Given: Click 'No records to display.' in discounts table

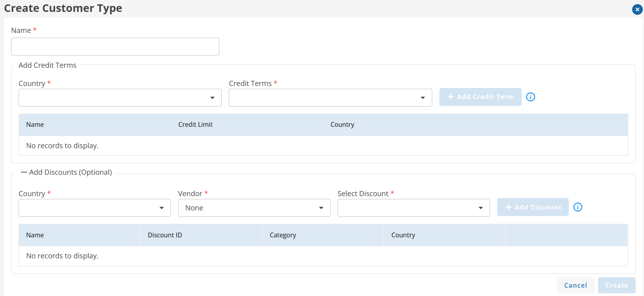Looking at the screenshot, I should click(x=62, y=256).
